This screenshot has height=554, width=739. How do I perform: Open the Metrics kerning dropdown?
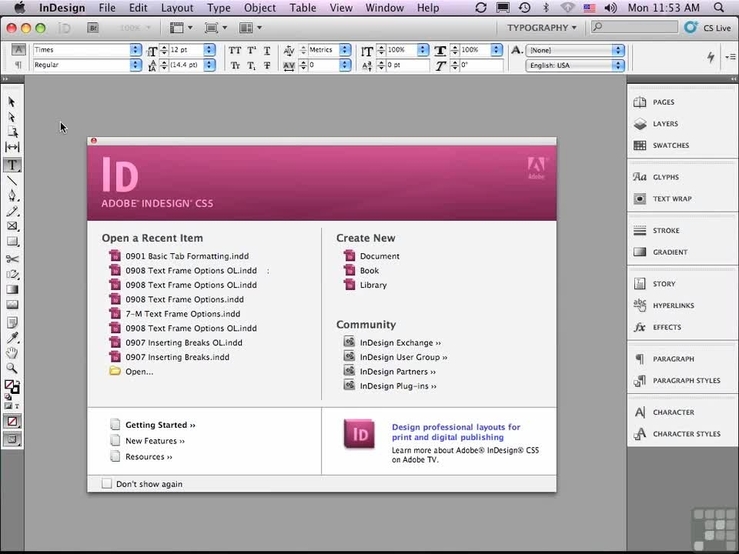(x=345, y=50)
